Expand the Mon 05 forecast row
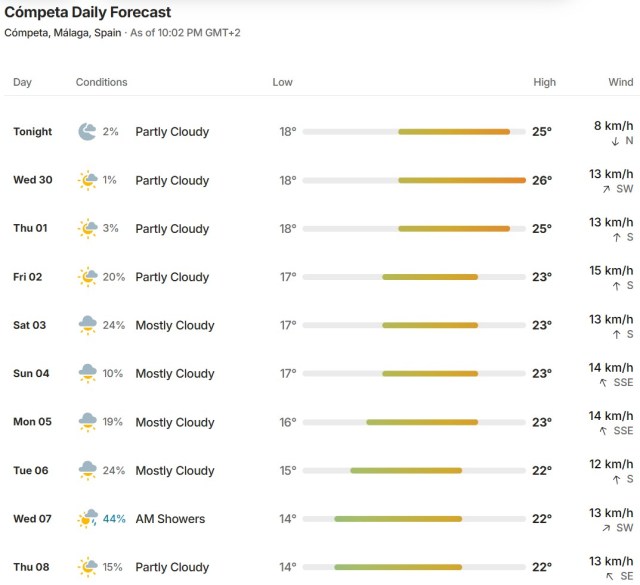640x585 pixels. click(x=320, y=422)
